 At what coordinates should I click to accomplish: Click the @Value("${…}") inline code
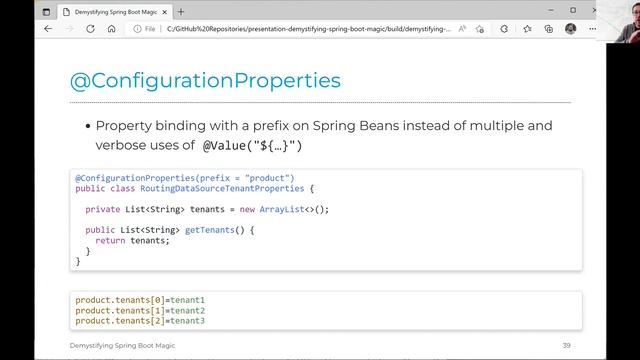252,146
